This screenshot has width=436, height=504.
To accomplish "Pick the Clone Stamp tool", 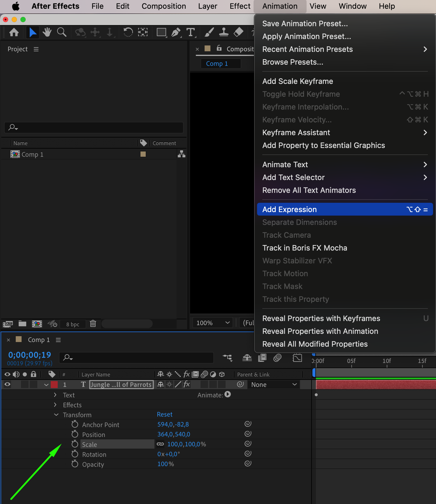I will [224, 32].
